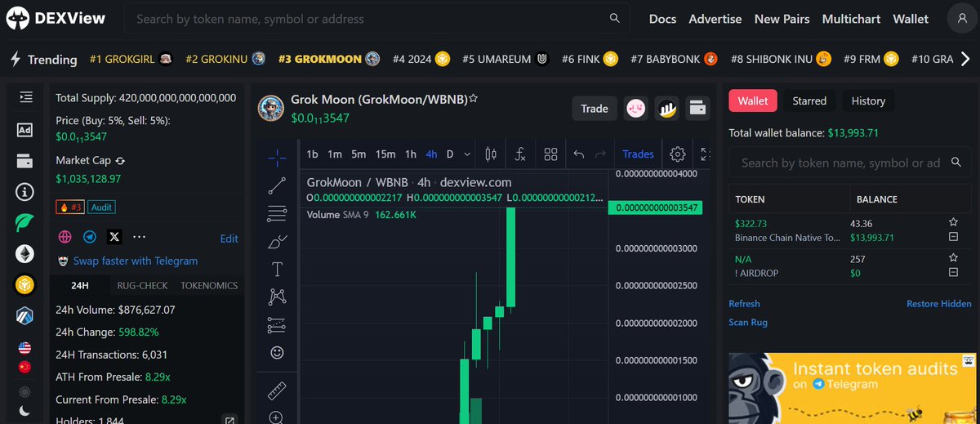980x424 pixels.
Task: Open the TOKENOMICS tab
Action: pos(209,285)
